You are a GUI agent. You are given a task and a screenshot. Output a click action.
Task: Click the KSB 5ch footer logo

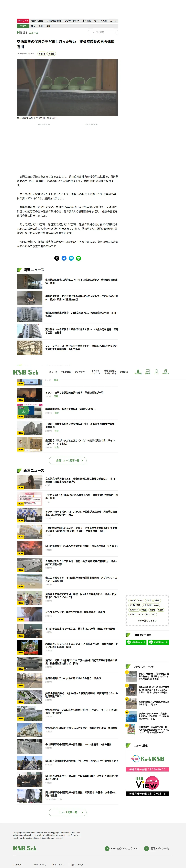pyautogui.click(x=25, y=848)
